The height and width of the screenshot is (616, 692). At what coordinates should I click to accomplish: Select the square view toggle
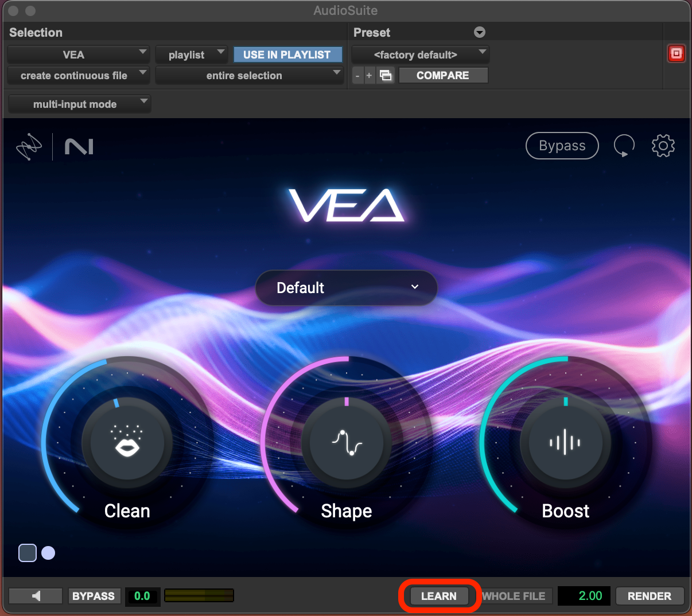coord(28,553)
